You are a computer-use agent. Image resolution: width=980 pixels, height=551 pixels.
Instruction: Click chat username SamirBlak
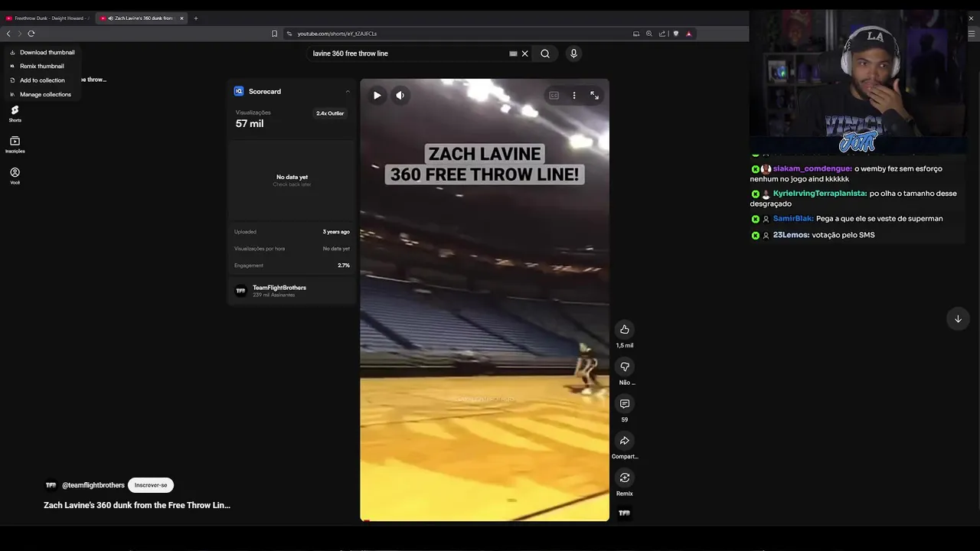coord(793,219)
